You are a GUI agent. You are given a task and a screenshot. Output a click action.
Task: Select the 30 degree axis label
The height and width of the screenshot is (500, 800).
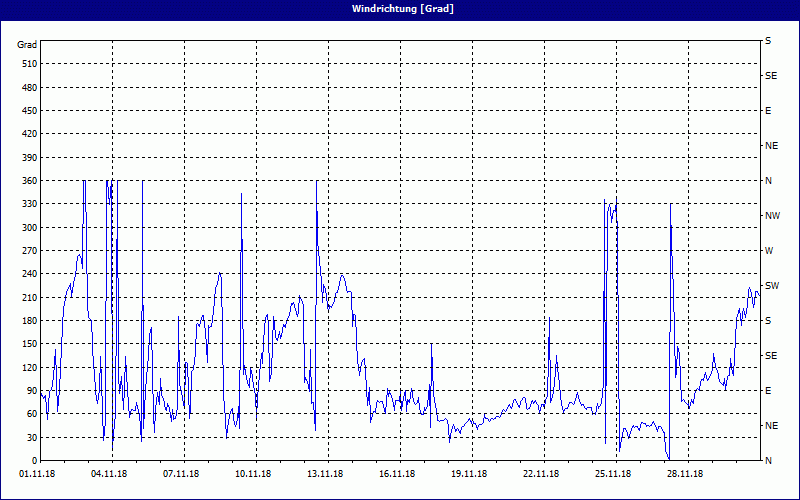pos(33,437)
